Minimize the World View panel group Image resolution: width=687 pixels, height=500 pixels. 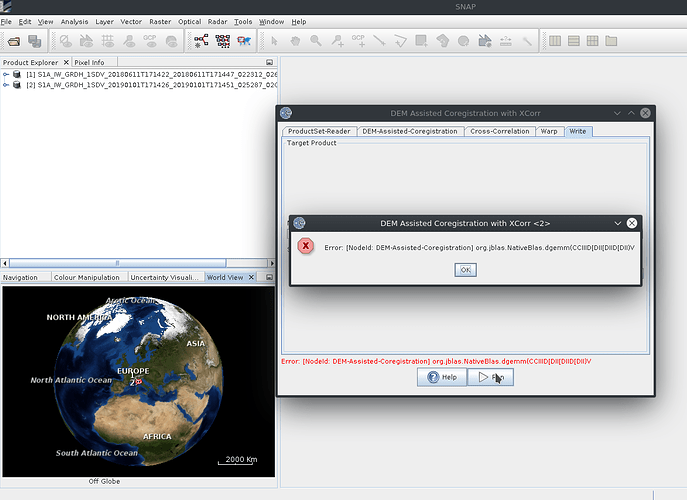tap(269, 277)
